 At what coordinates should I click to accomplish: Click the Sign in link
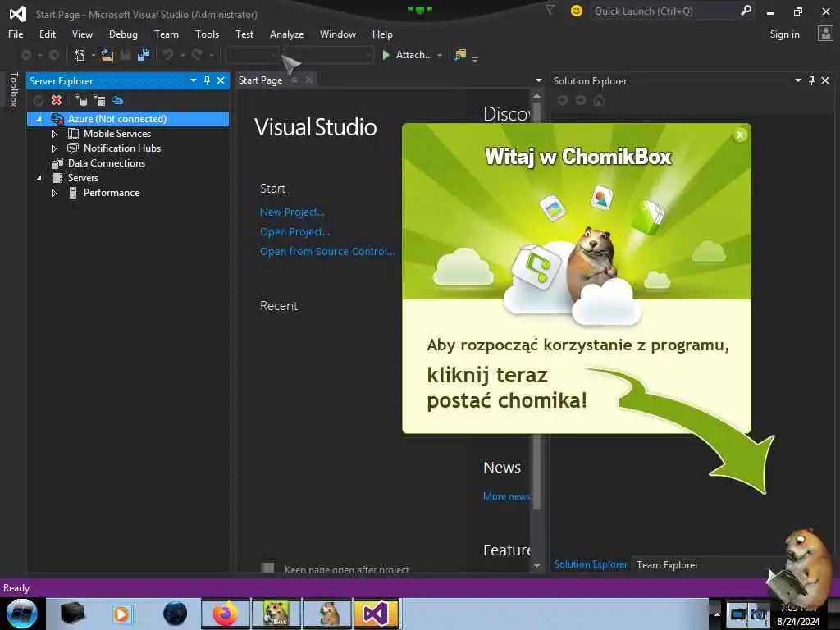(784, 34)
